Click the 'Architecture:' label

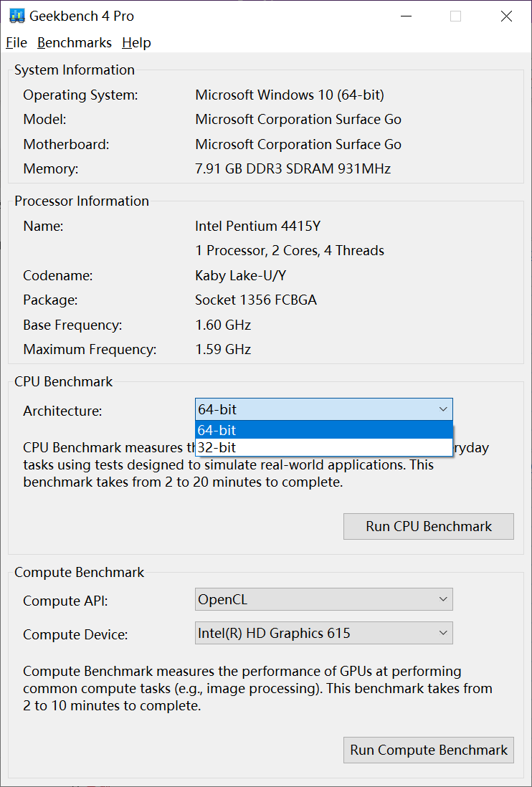[x=62, y=411]
